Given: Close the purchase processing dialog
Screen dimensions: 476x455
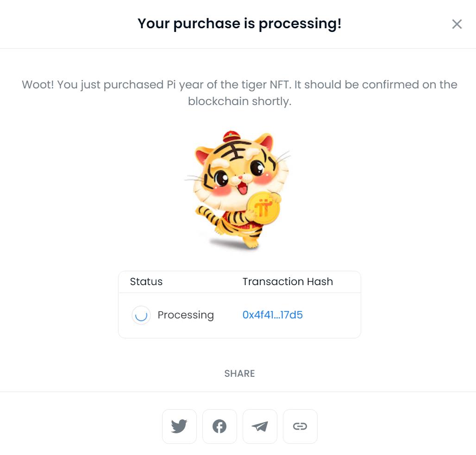Looking at the screenshot, I should [x=457, y=24].
